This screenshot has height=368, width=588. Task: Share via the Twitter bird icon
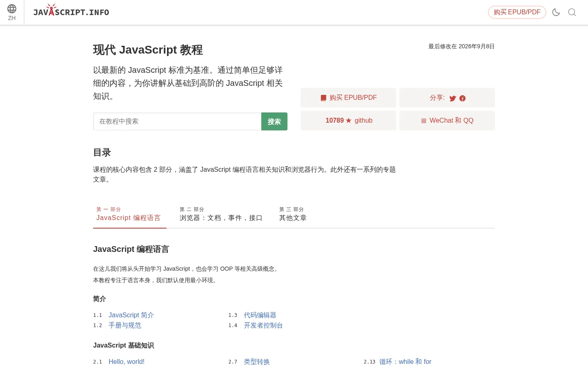pyautogui.click(x=453, y=98)
